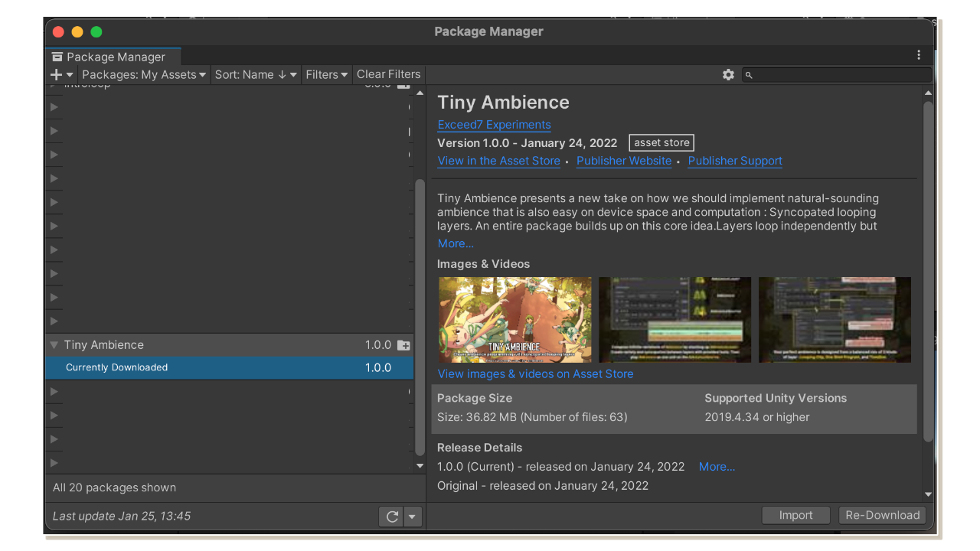Screen dimensions: 980x551
Task: Click the package search input field
Action: [837, 75]
